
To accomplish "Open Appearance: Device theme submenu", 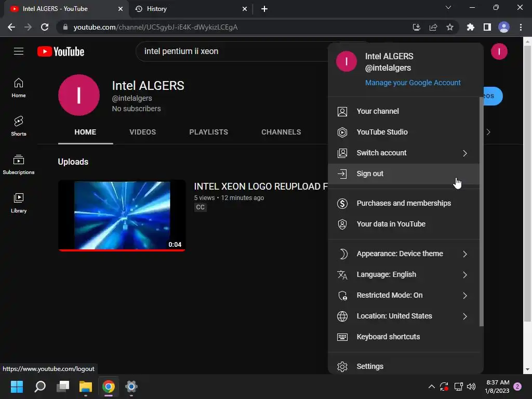I will pyautogui.click(x=403, y=254).
